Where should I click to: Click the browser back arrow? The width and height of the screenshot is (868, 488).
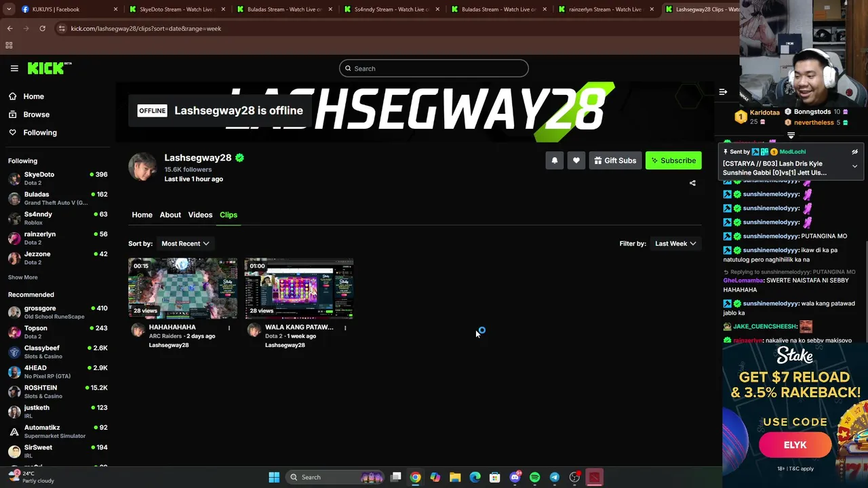pyautogui.click(x=9, y=28)
